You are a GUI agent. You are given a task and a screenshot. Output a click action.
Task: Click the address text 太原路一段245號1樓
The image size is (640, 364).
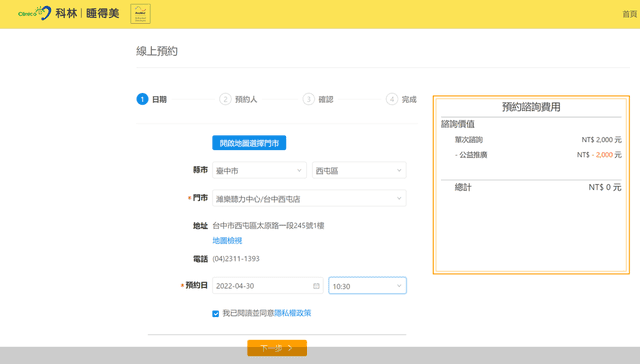tap(290, 225)
